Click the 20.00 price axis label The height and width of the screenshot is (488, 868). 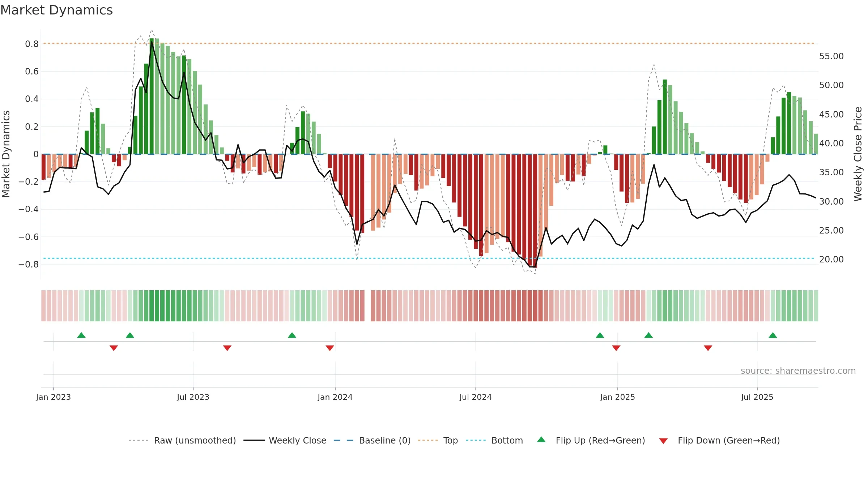coord(831,260)
